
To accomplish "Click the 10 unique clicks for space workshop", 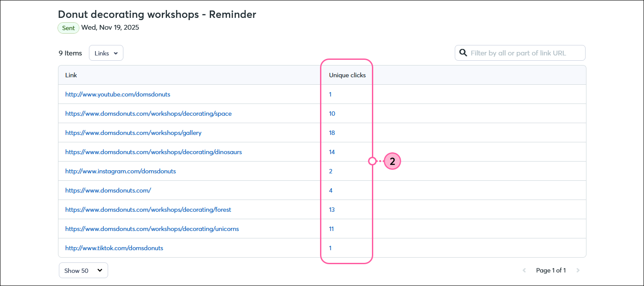I will tap(332, 114).
